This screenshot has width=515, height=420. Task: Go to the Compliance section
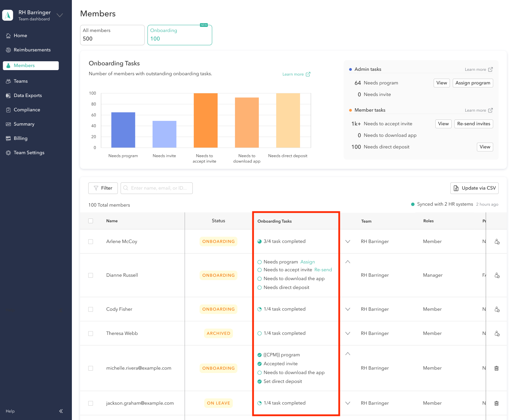pos(27,110)
